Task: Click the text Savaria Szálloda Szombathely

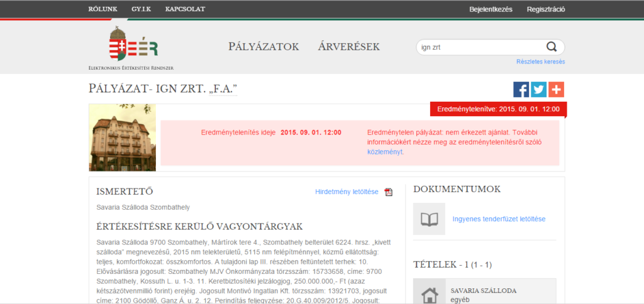Action: click(143, 207)
